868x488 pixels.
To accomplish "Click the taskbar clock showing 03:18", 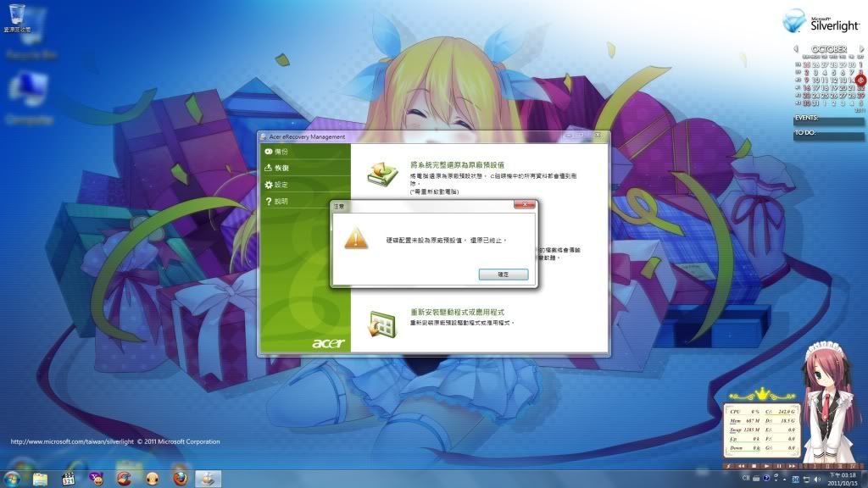I will coord(841,479).
